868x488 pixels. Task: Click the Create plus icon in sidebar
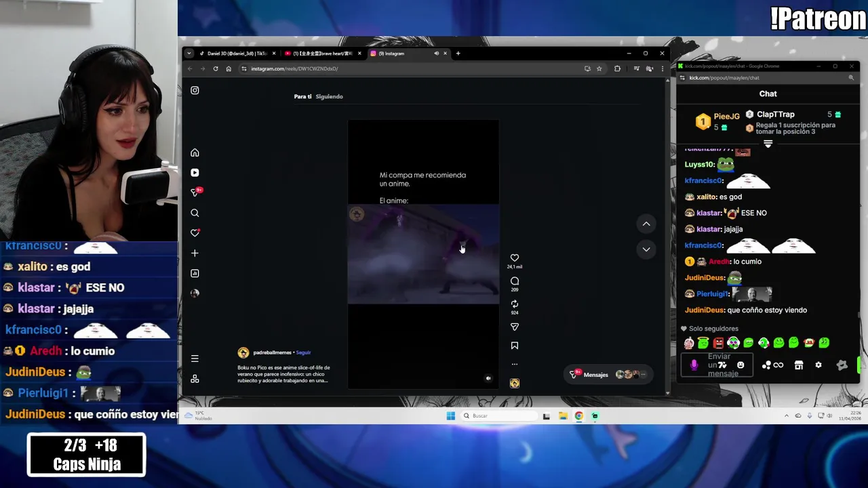click(x=195, y=253)
